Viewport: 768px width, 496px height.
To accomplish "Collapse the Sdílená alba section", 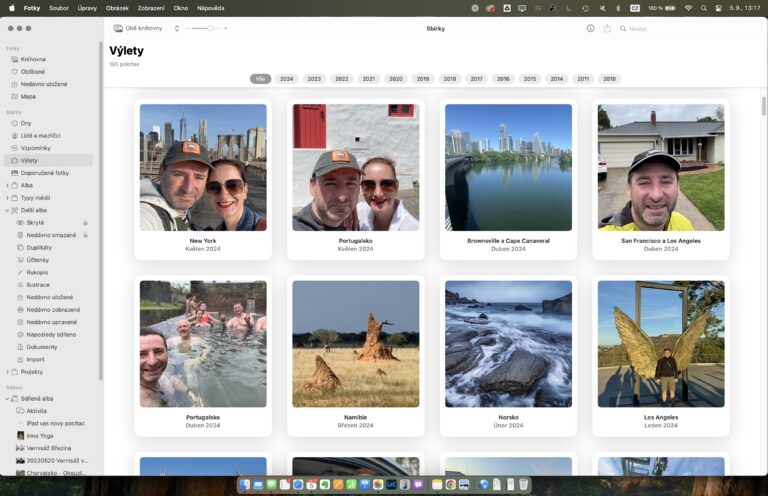I will click(7, 399).
